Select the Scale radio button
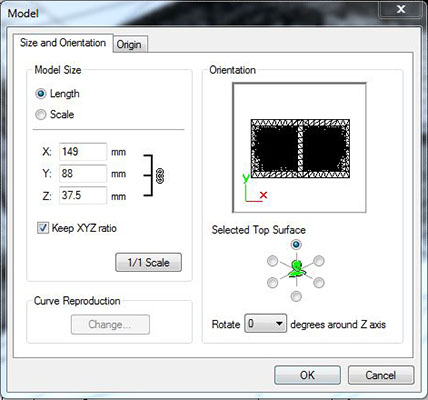This screenshot has height=400, width=428. (x=41, y=114)
